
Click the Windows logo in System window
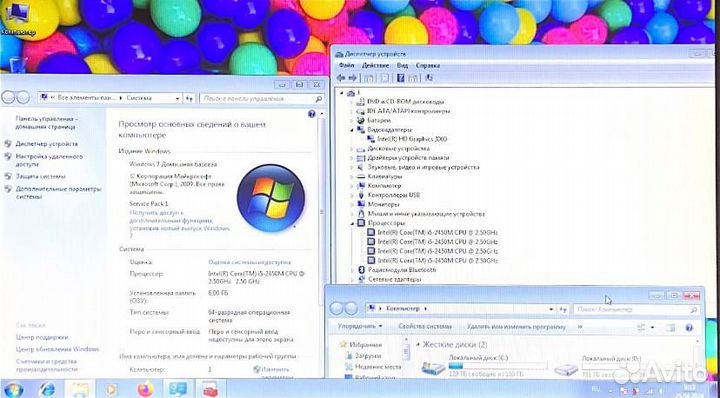tap(271, 198)
